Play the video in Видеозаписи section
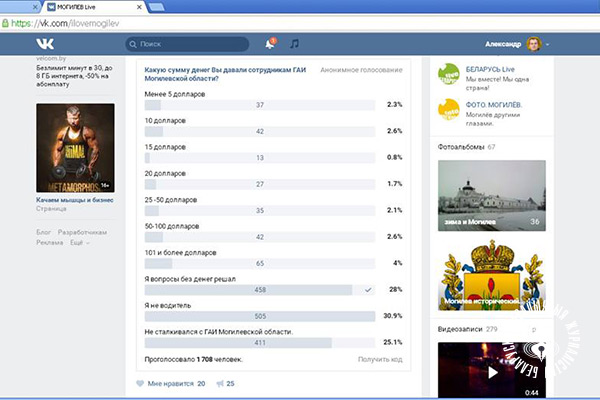This screenshot has height=400, width=600. [x=492, y=371]
